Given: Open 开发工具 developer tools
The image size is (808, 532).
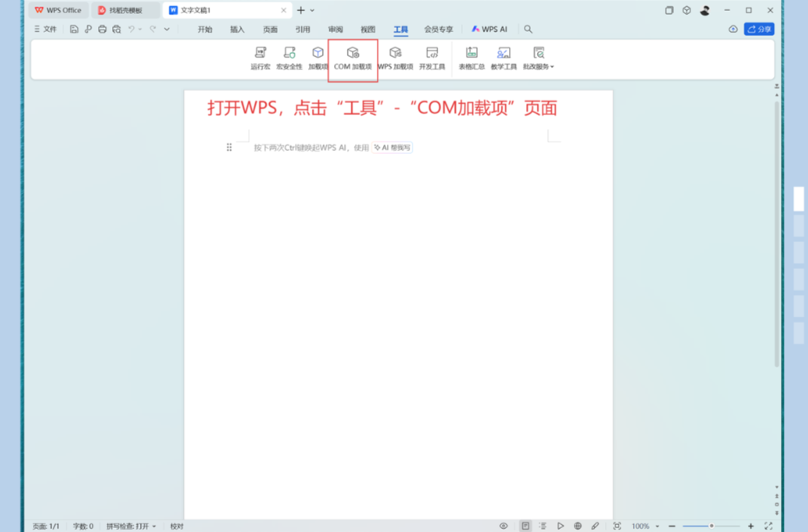Looking at the screenshot, I should pyautogui.click(x=432, y=58).
